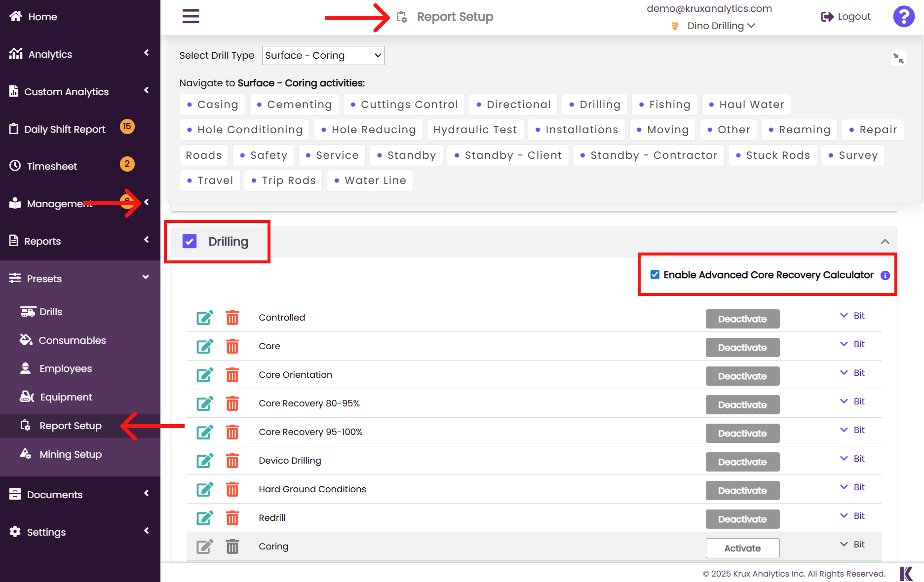This screenshot has height=582, width=924.
Task: Expand the Dino Drilling company dropdown
Action: click(x=721, y=26)
